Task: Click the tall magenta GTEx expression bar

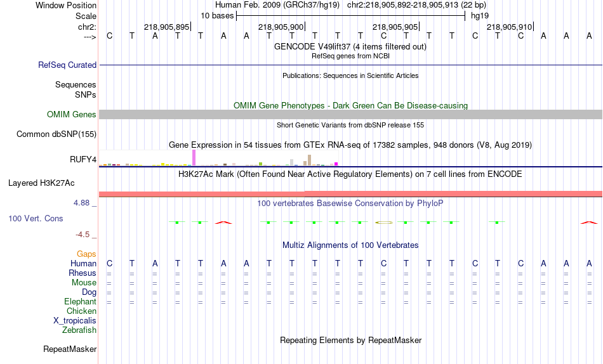Action: click(x=194, y=158)
